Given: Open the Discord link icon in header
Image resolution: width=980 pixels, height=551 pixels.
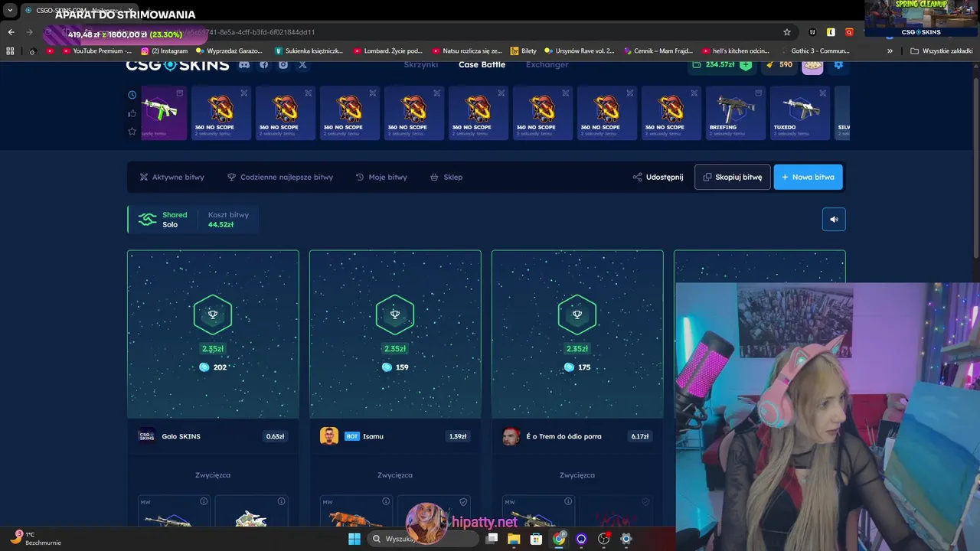Looking at the screenshot, I should pos(244,65).
